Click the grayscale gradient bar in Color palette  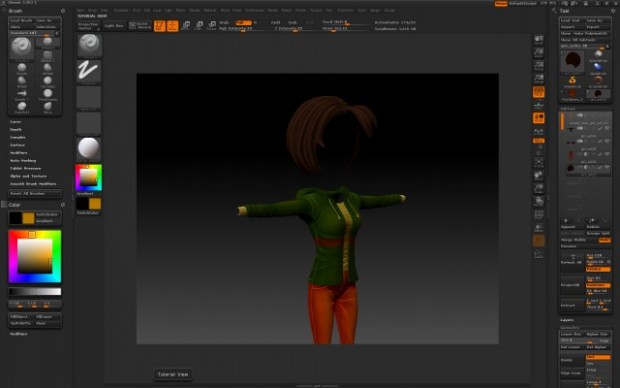[35, 291]
